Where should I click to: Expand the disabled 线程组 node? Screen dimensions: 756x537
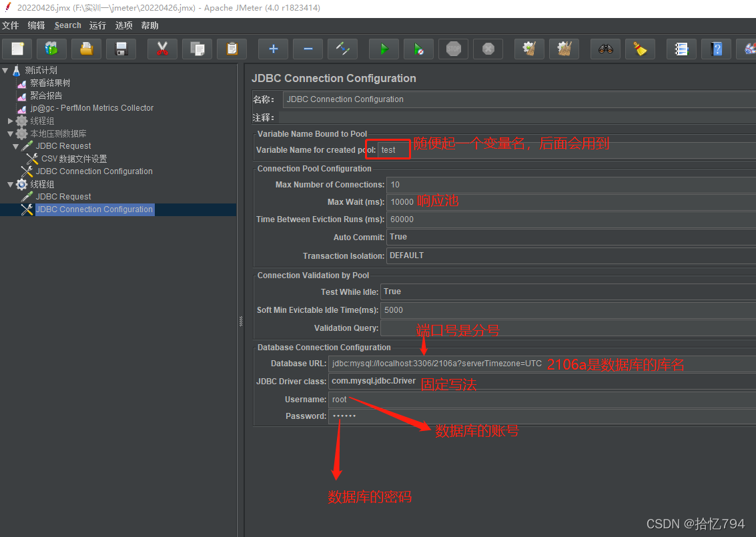click(11, 121)
